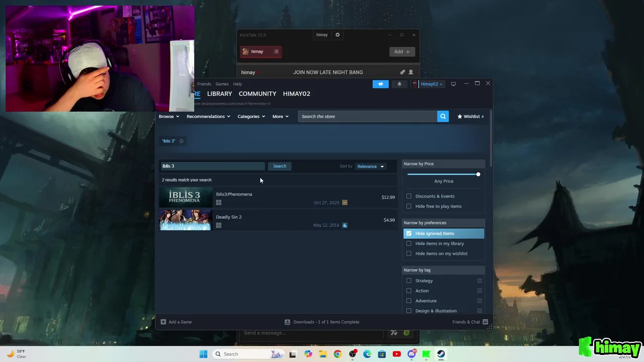The height and width of the screenshot is (362, 644).
Task: Open Discord from the taskbar
Action: click(412, 354)
